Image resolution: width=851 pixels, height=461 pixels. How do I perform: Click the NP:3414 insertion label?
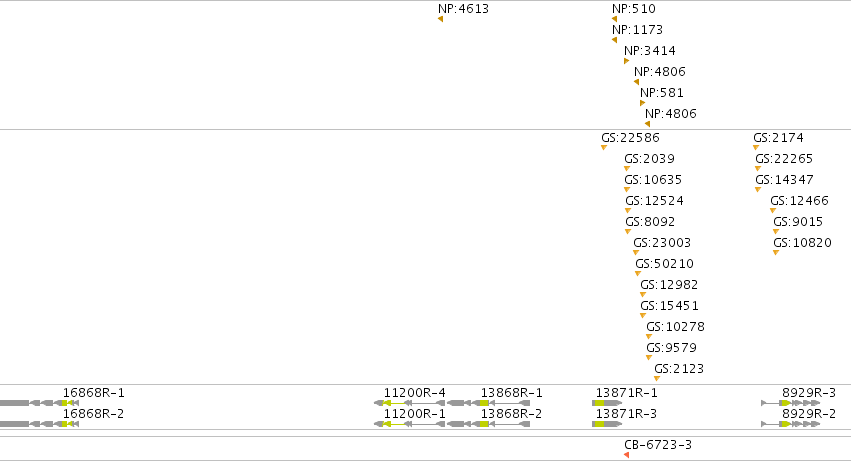650,50
